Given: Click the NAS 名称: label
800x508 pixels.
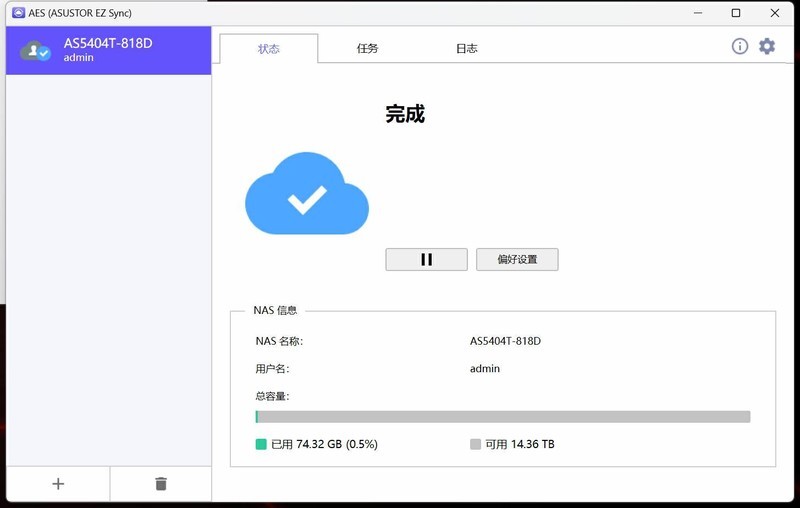Looking at the screenshot, I should click(279, 341).
